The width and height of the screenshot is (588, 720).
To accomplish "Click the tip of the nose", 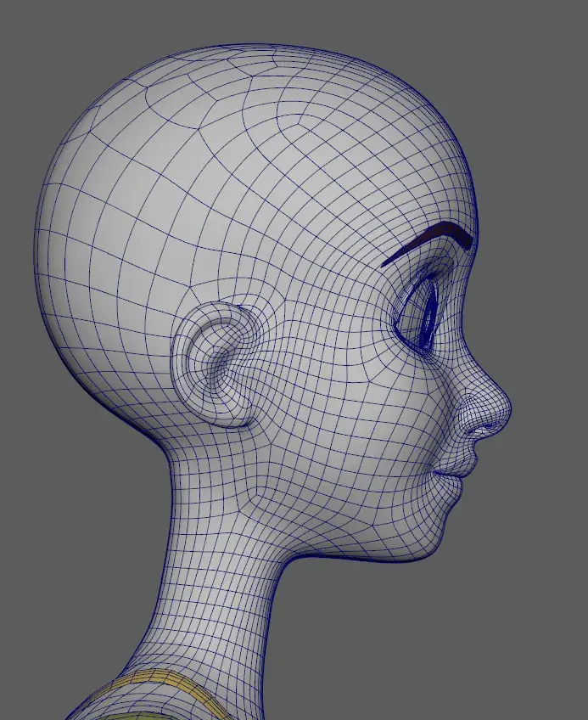I will point(506,410).
